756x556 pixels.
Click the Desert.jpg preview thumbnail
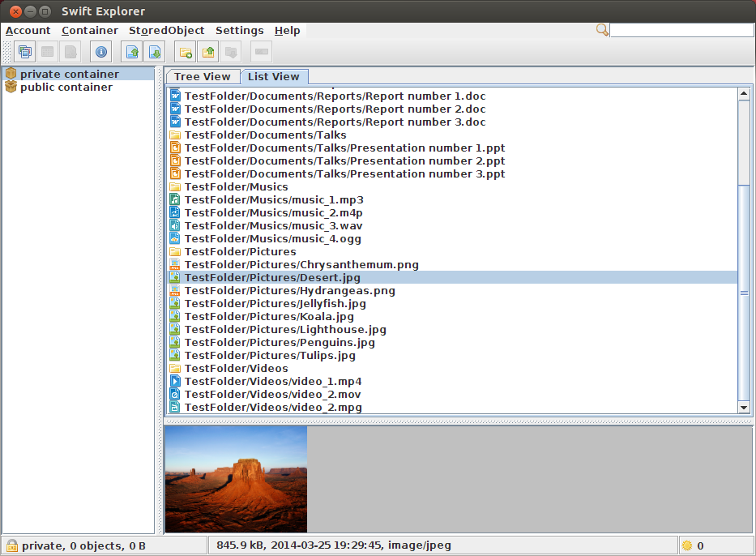(x=235, y=478)
